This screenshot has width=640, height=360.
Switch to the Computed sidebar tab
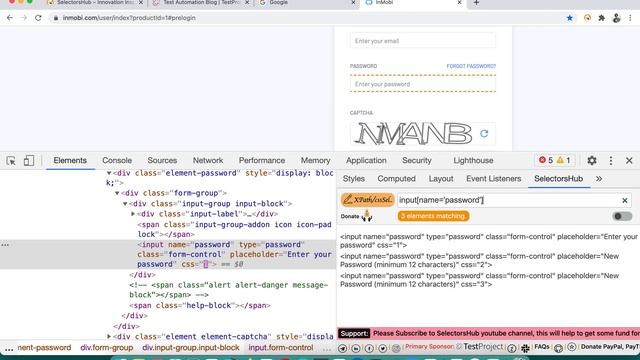tap(396, 179)
